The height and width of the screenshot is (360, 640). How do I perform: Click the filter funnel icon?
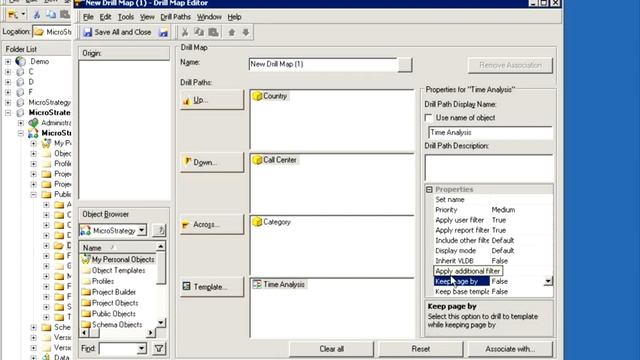point(159,349)
